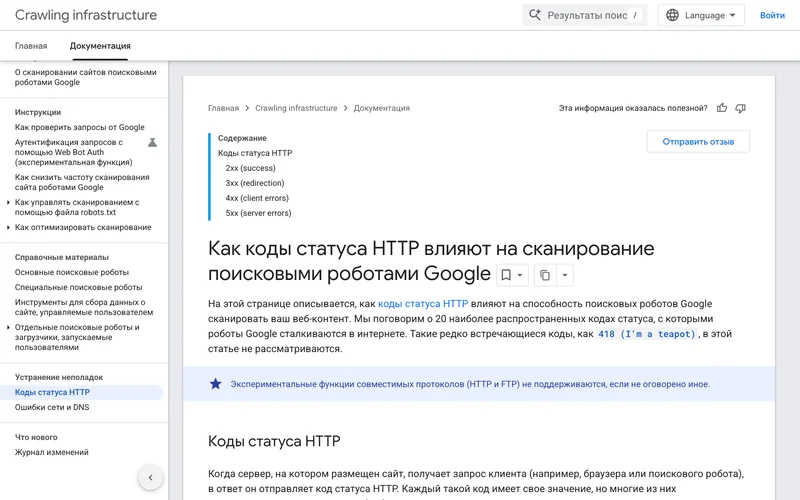Open 'Основные поисковые роботы' page
Viewport: 800px width, 500px height.
[x=72, y=272]
